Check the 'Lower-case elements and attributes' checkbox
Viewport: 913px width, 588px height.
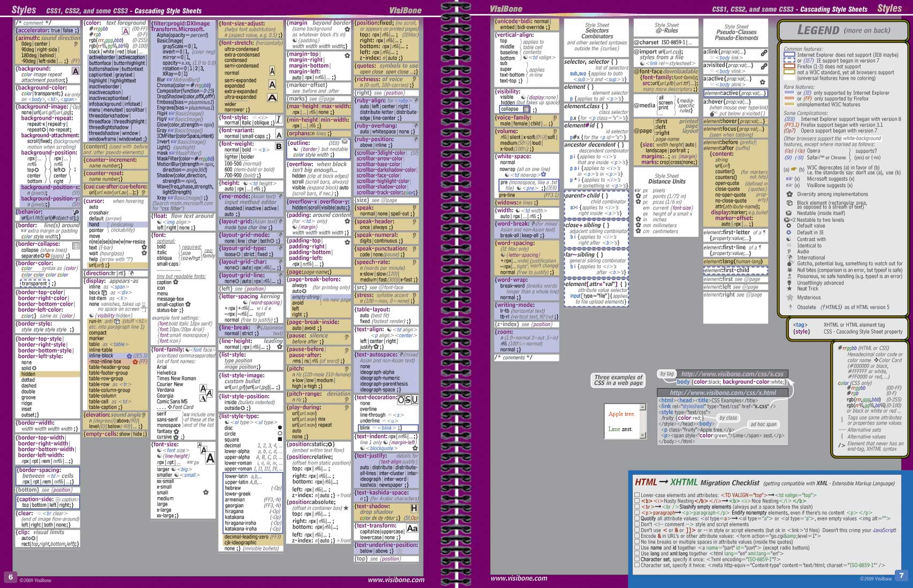click(637, 495)
